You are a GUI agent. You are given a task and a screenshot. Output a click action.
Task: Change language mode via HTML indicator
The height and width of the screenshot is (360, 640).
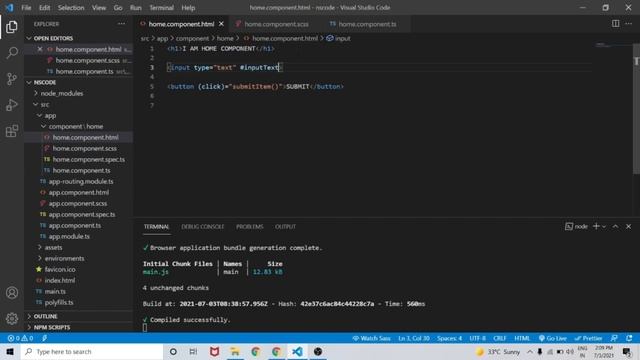coord(522,338)
